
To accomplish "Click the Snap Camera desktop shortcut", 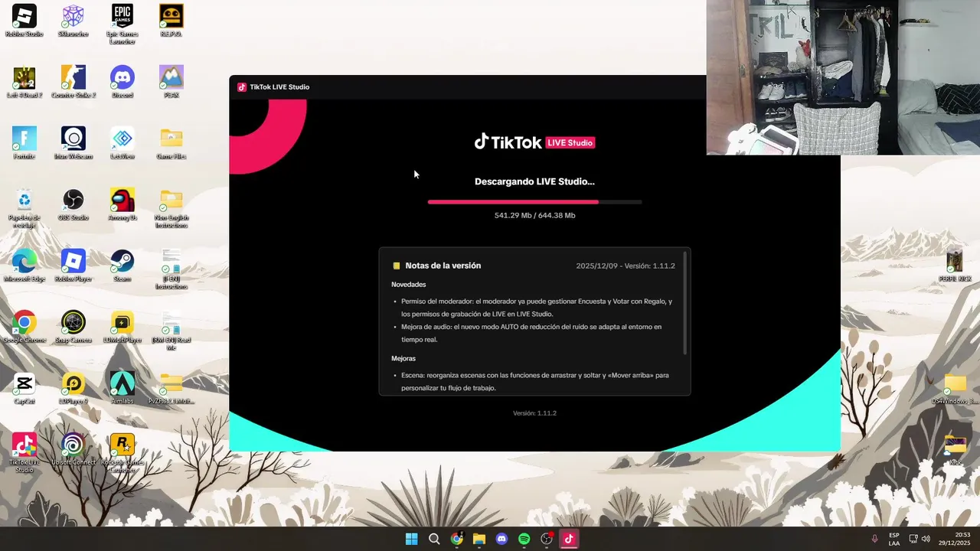I will tap(73, 327).
